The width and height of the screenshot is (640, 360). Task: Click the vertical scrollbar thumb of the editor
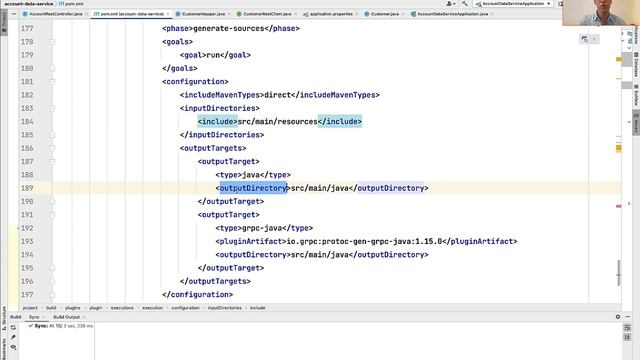[x=619, y=273]
